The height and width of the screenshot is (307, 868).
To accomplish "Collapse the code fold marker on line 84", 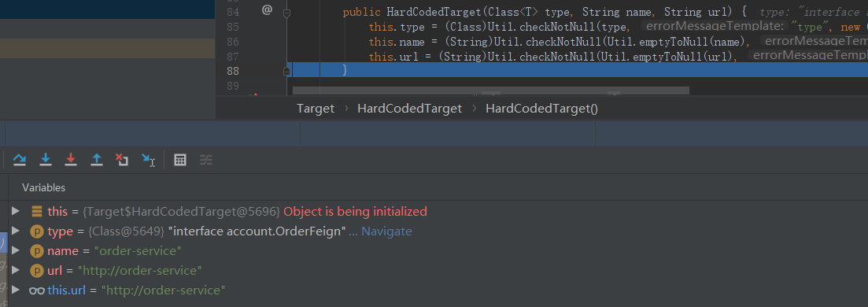I will [x=286, y=13].
